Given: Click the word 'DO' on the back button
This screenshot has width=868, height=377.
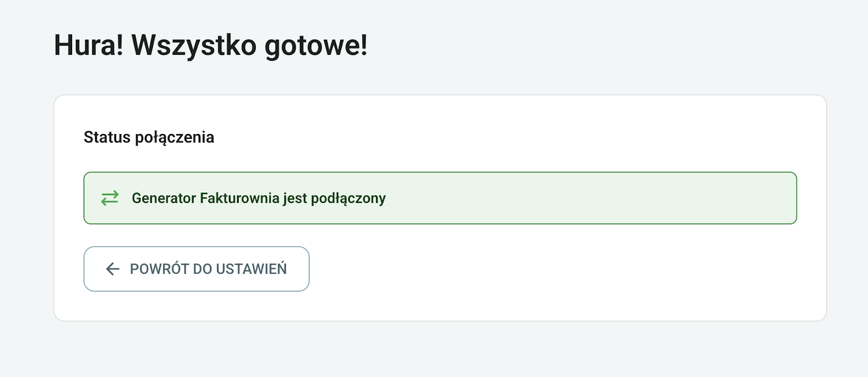Looking at the screenshot, I should [202, 269].
